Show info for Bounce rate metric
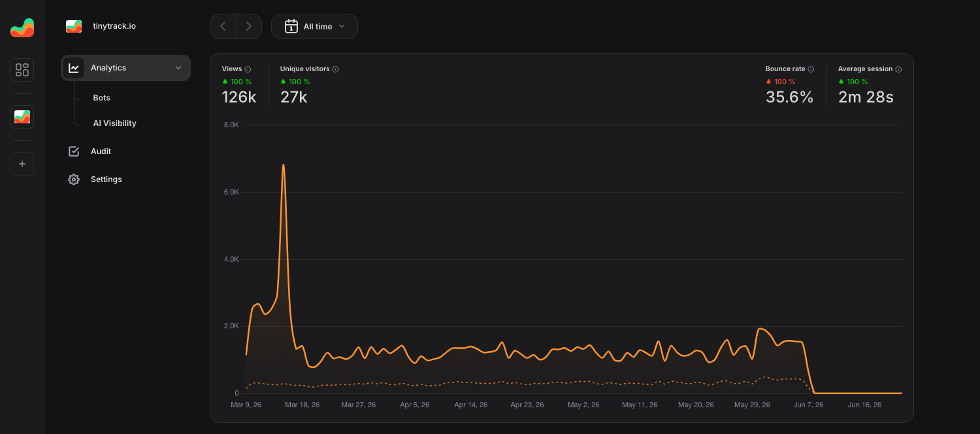 (811, 69)
